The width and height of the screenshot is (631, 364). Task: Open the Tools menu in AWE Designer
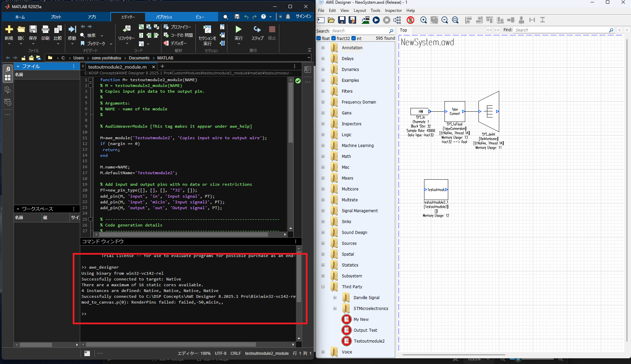pyautogui.click(x=375, y=11)
